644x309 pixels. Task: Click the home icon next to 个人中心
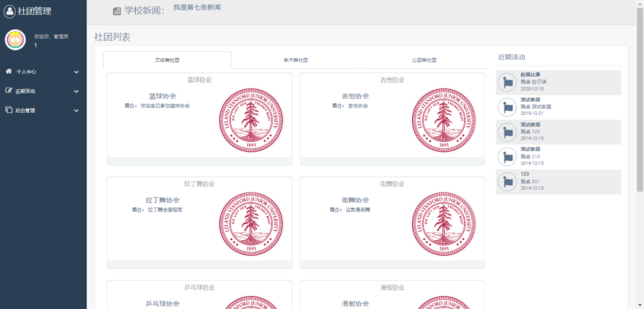click(8, 71)
